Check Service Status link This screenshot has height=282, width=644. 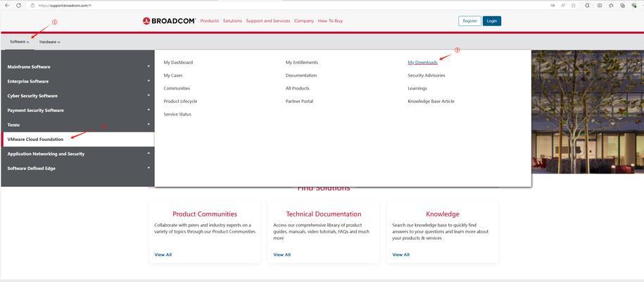point(177,114)
